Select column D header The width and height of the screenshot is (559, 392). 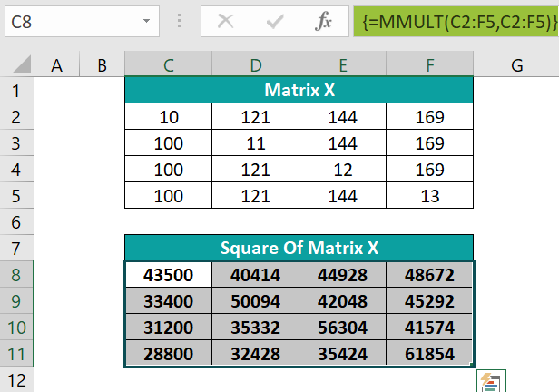click(x=255, y=65)
